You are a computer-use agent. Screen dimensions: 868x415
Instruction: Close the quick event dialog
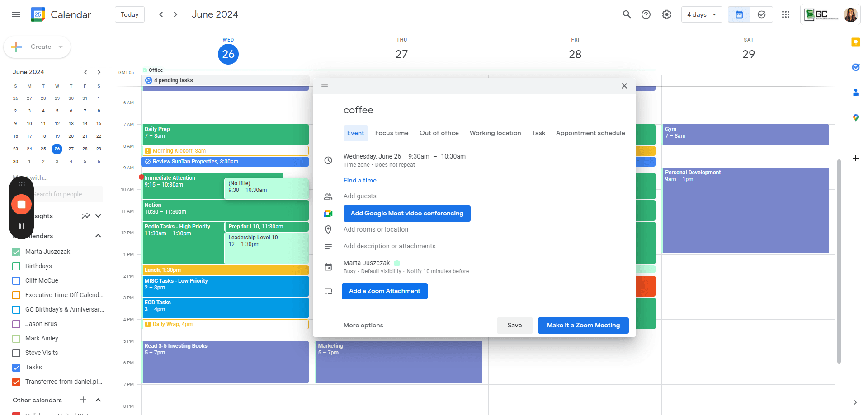pyautogui.click(x=624, y=86)
